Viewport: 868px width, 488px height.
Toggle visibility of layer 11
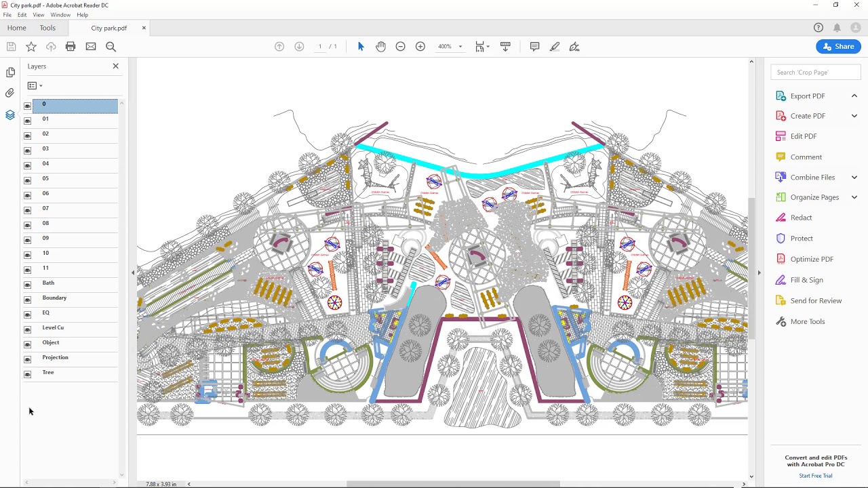[x=27, y=270]
